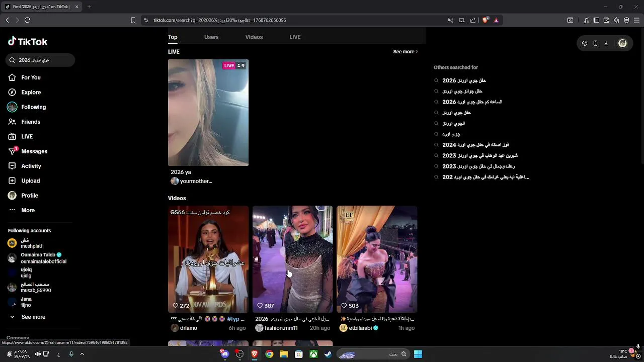Open a new browser tab

(89, 7)
